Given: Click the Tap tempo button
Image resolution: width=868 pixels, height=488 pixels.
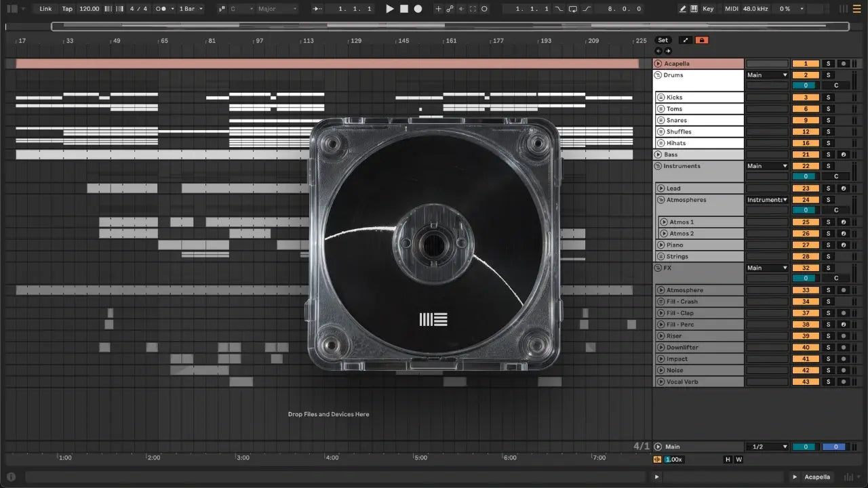Looking at the screenshot, I should (67, 9).
